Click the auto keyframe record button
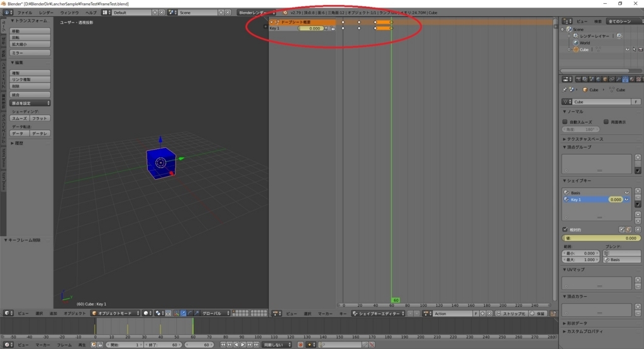644x349 pixels. click(x=301, y=345)
